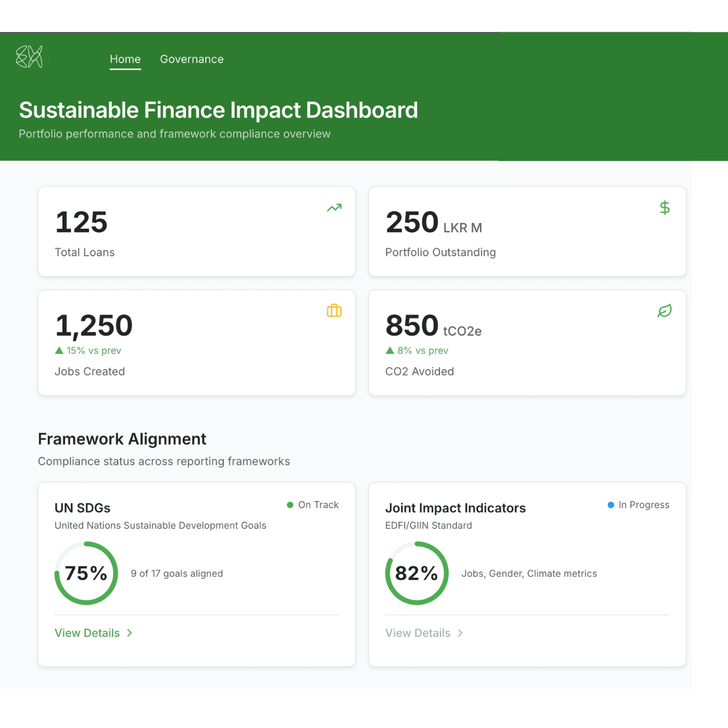Expand the chevron beside Joint Impact View Details
This screenshot has width=728, height=728.
(460, 633)
